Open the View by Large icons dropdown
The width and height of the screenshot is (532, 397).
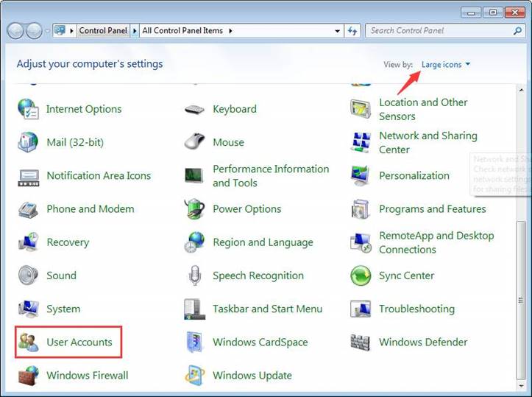tap(446, 65)
